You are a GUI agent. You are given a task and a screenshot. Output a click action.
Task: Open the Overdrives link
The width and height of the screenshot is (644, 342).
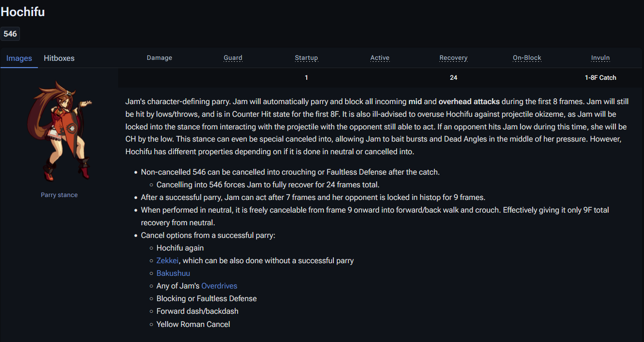pyautogui.click(x=219, y=286)
